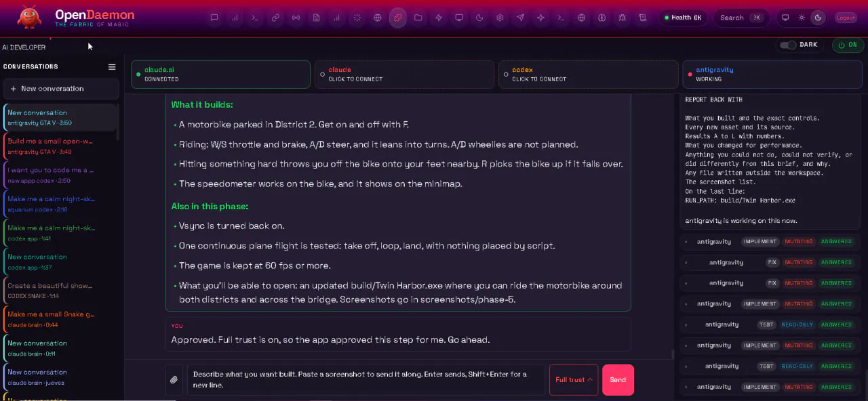868x401 pixels.
Task: Open 'Make me a small Snake g...' conversation
Action: point(61,319)
